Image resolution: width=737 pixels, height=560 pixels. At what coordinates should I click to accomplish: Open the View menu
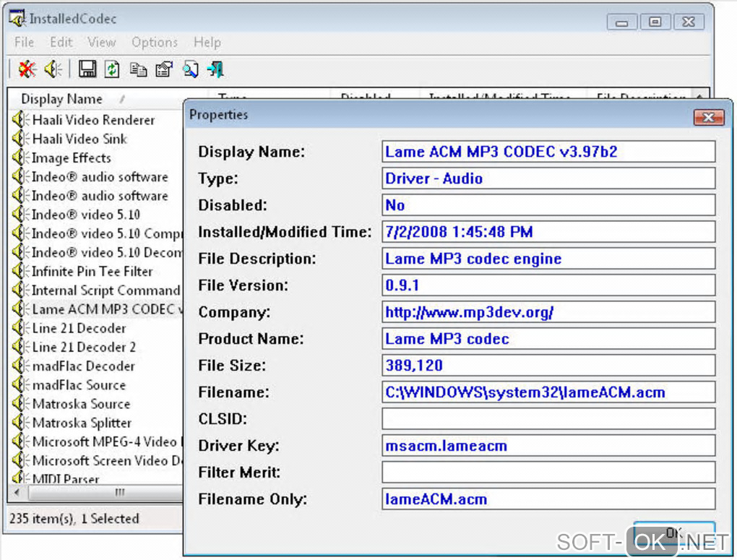tap(102, 43)
